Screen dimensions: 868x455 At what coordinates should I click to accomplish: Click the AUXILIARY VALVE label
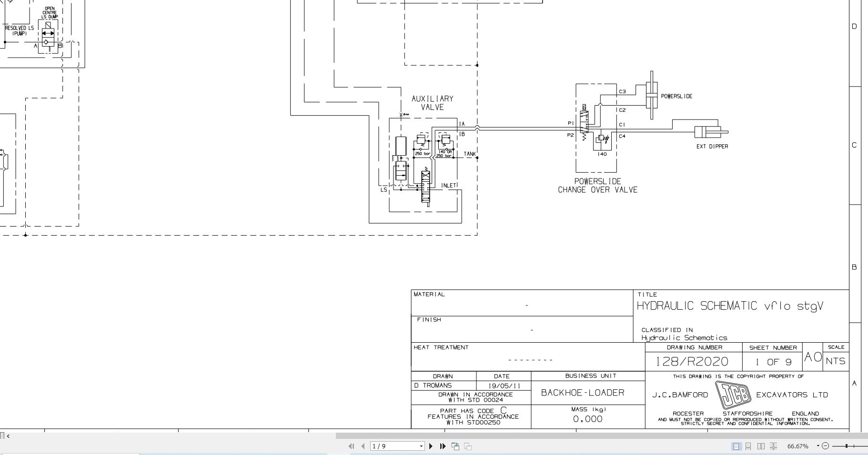433,103
